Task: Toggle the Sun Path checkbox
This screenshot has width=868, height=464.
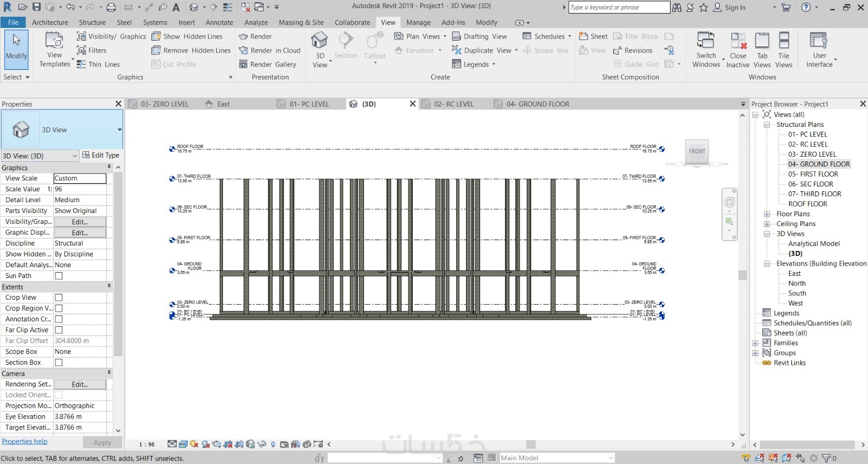Action: tap(59, 276)
